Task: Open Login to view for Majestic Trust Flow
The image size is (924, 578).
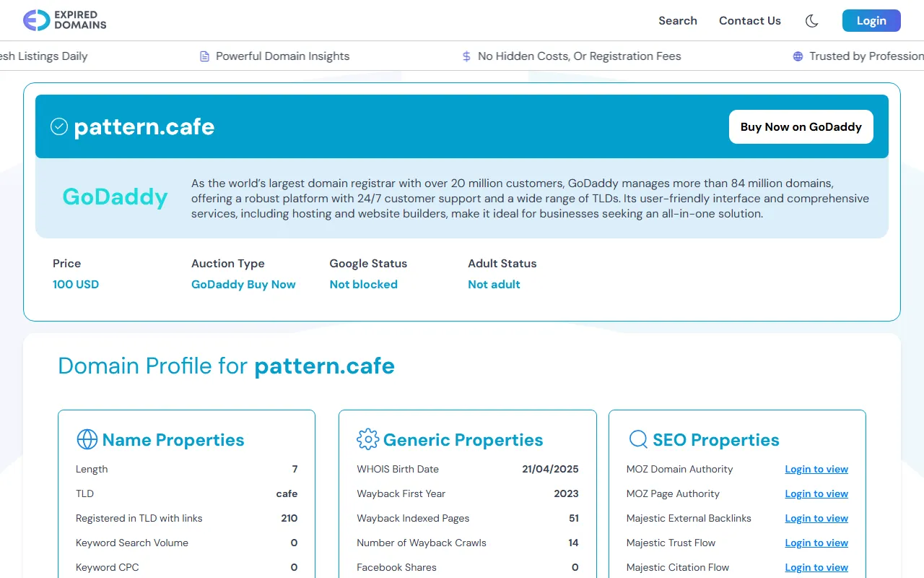Action: click(x=816, y=543)
